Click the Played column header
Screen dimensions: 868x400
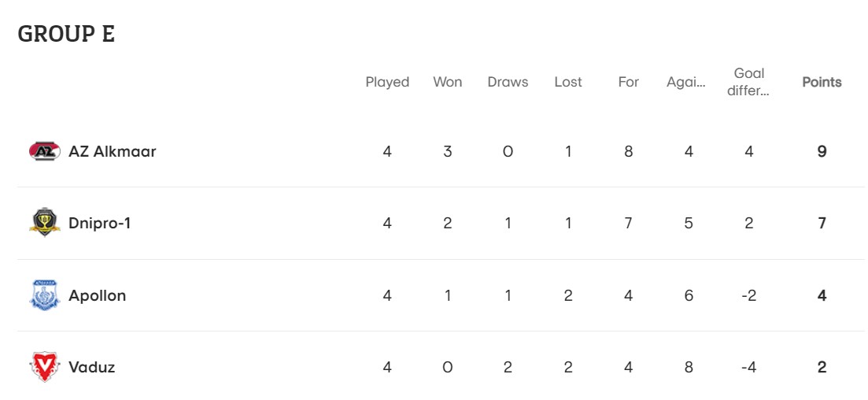[387, 82]
